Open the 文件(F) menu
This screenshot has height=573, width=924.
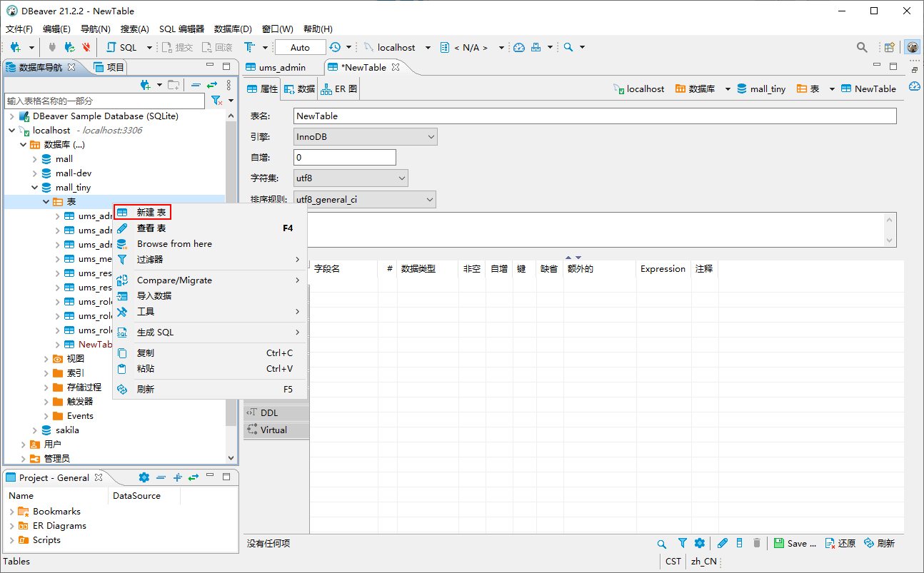[19, 29]
